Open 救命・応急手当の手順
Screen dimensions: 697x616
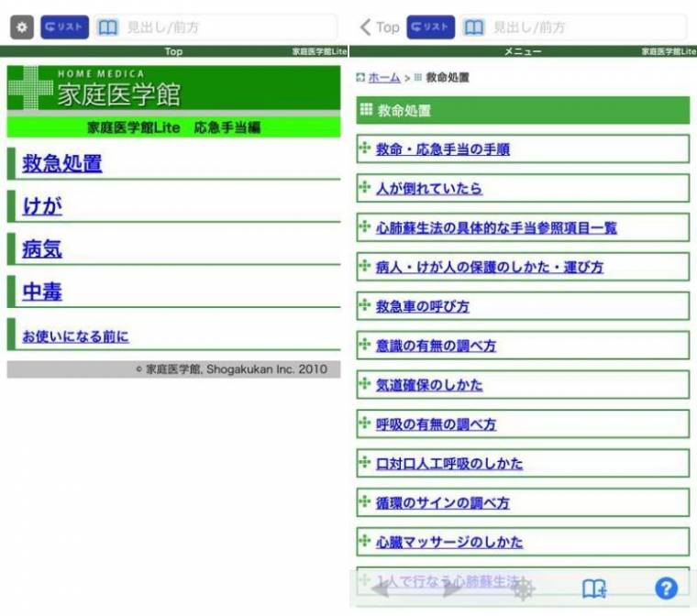pos(443,149)
